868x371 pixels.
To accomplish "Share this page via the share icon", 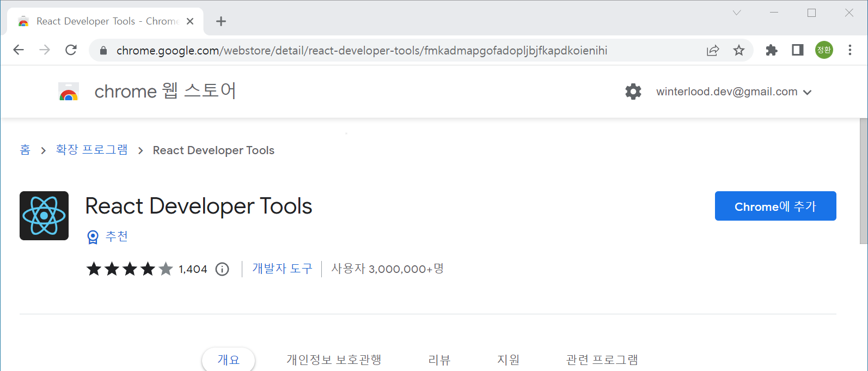I will click(713, 51).
